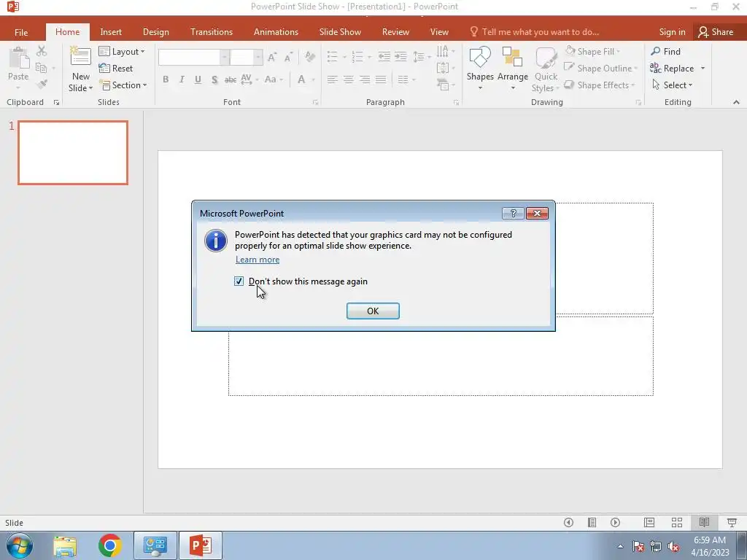Collapse the ribbon with the arrow

pyautogui.click(x=736, y=102)
